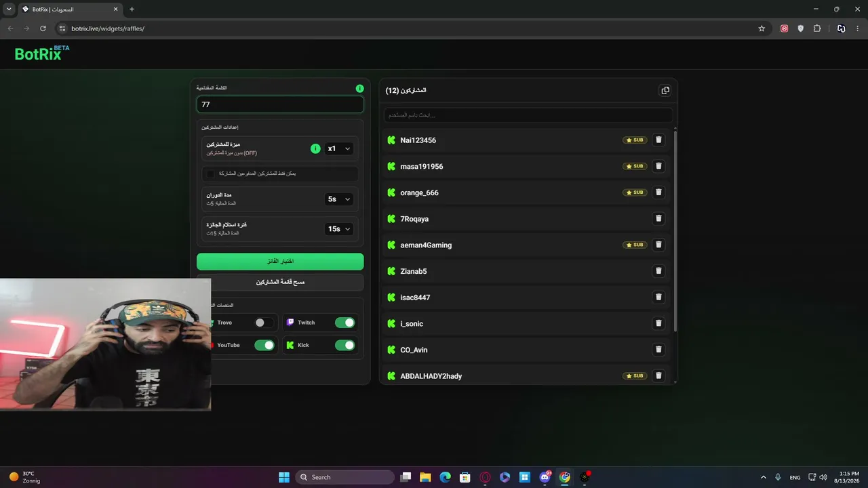The width and height of the screenshot is (868, 488).
Task: Click username Zianab5
Action: [414, 271]
